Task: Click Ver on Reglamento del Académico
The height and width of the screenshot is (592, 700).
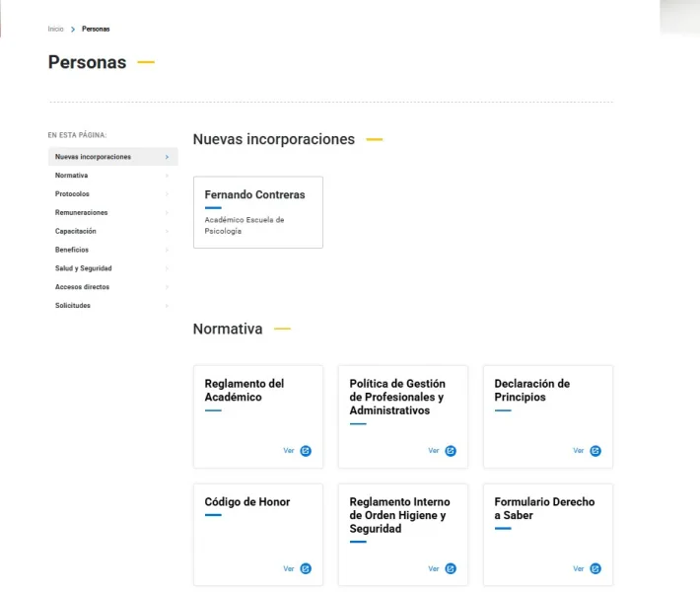Action: [289, 451]
